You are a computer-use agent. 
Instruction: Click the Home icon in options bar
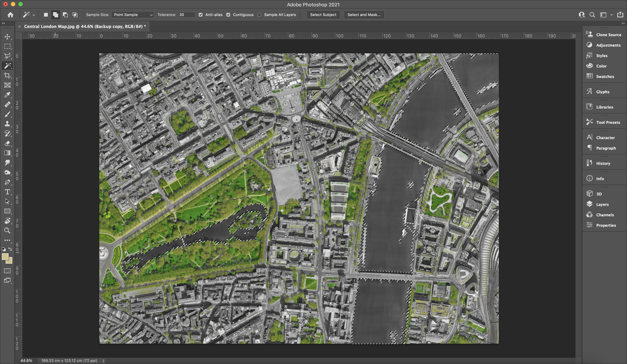click(x=10, y=15)
